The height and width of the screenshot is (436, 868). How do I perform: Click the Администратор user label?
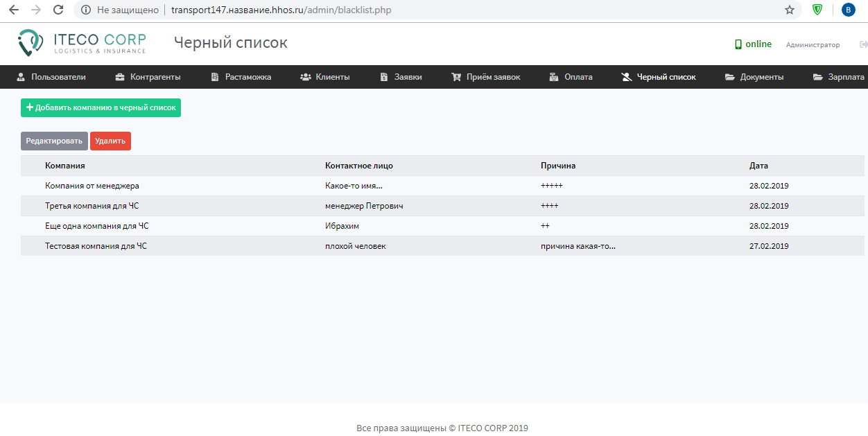(813, 44)
